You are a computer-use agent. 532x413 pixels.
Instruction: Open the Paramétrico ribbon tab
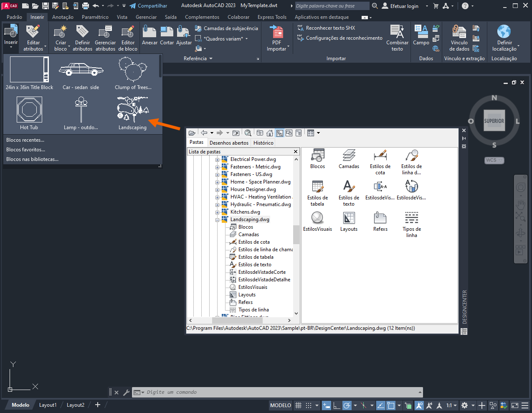(95, 17)
